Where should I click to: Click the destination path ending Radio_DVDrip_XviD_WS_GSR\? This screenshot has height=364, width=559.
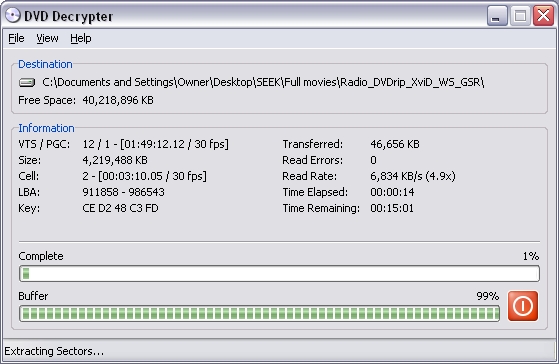(263, 82)
